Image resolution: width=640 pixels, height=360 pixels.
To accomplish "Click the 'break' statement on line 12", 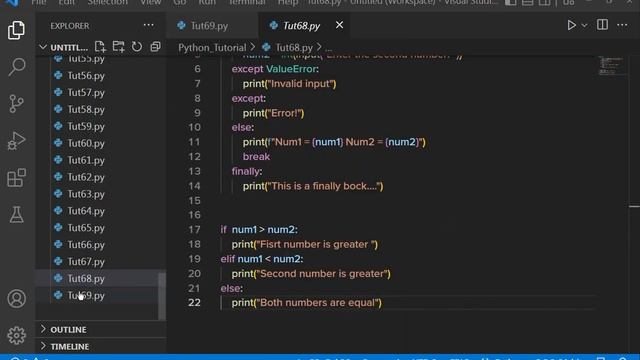I will click(256, 157).
